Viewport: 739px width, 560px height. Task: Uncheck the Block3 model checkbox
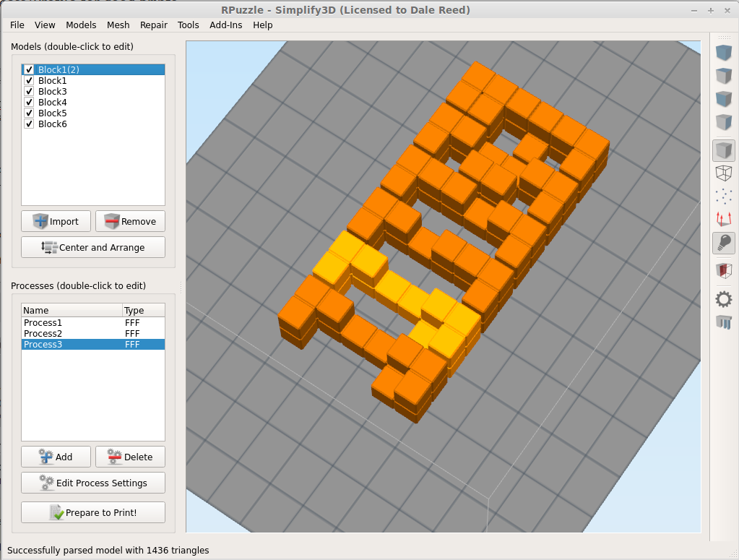[29, 92]
